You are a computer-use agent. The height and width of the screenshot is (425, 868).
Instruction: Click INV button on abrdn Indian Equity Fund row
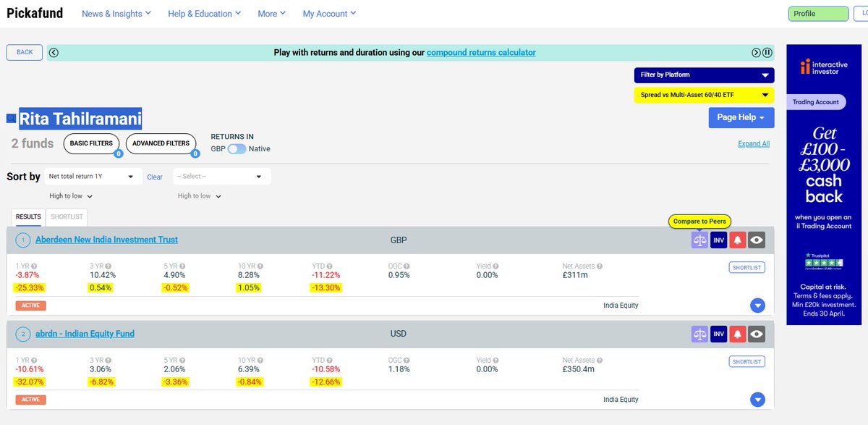coord(718,334)
